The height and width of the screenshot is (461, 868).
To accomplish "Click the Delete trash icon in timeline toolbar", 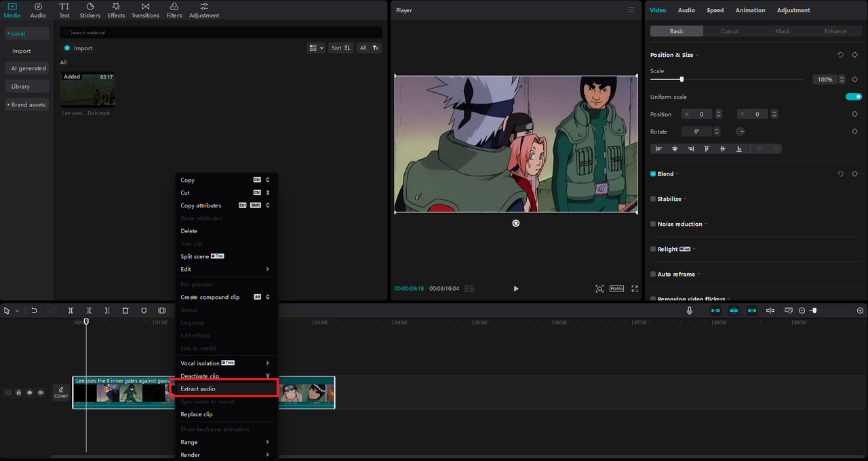I will pyautogui.click(x=125, y=310).
